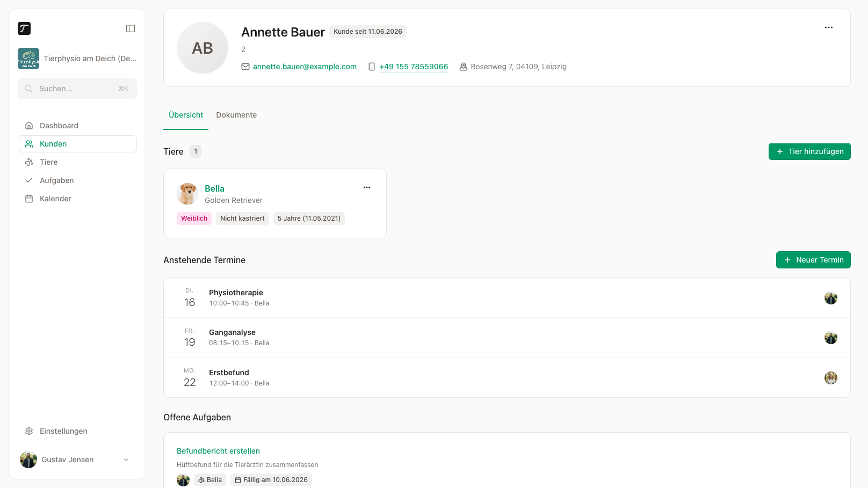Screen dimensions: 868x488
Task: Click the mobile phone icon
Action: (x=372, y=67)
